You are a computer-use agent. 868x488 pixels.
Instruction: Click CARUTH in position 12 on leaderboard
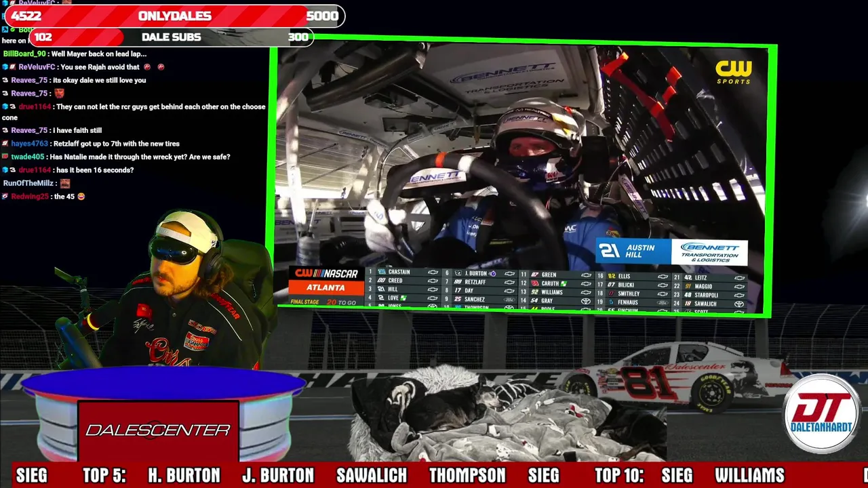pos(550,283)
